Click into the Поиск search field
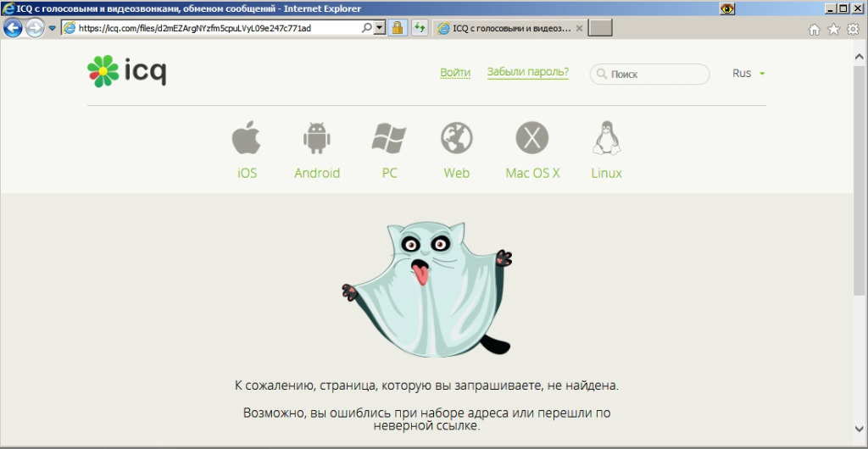The height and width of the screenshot is (449, 868). click(655, 75)
